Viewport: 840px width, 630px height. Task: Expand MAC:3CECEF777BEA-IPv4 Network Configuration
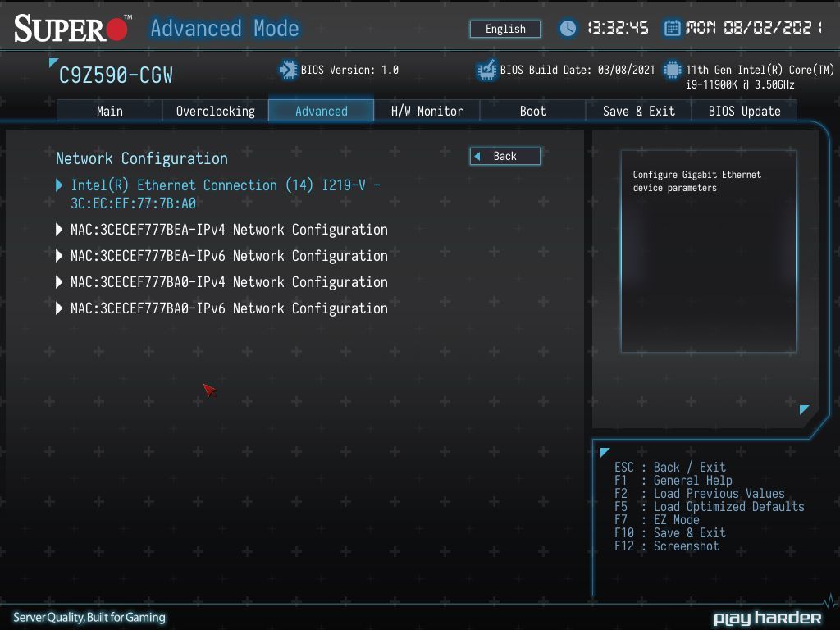(x=221, y=230)
